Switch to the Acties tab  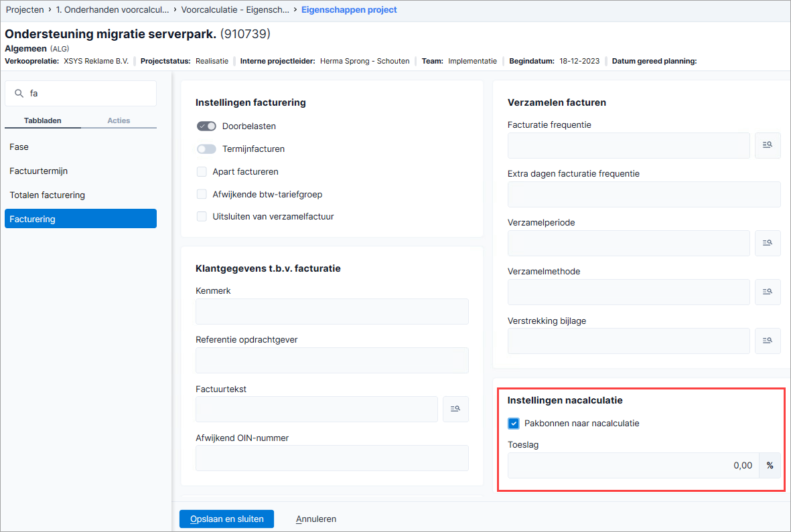tap(119, 120)
